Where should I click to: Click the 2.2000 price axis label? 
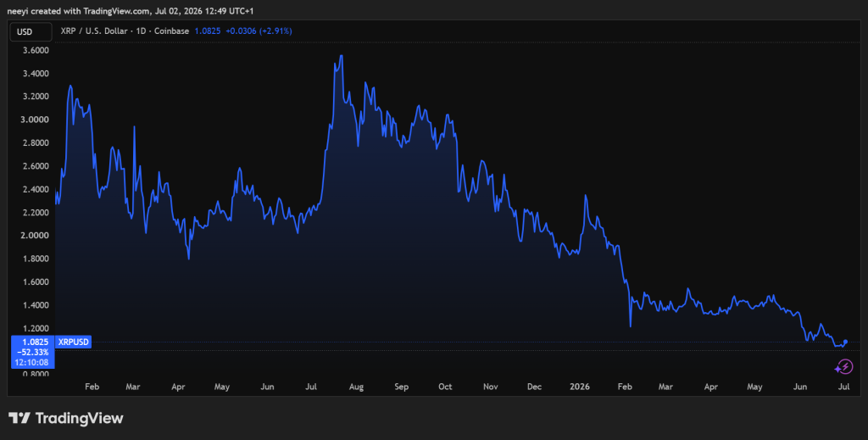pyautogui.click(x=35, y=213)
